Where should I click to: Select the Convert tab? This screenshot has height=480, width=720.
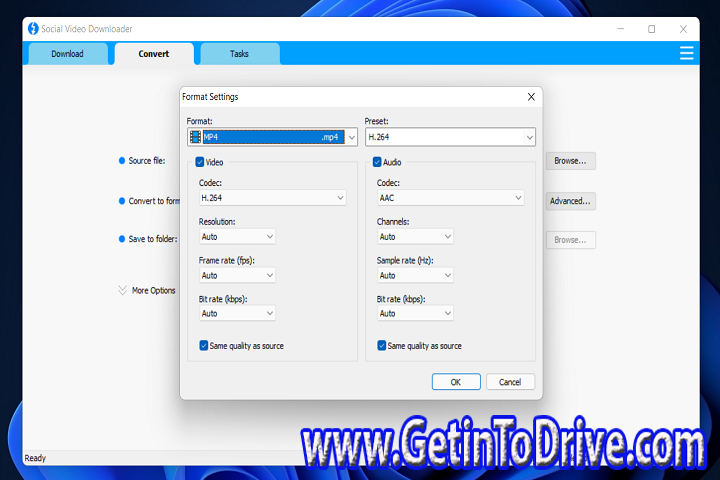pyautogui.click(x=154, y=54)
